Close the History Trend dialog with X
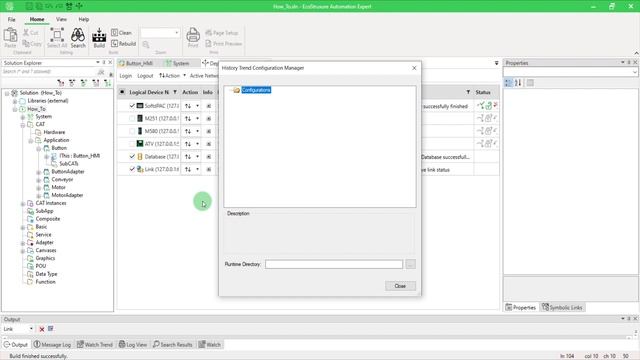 tap(414, 68)
